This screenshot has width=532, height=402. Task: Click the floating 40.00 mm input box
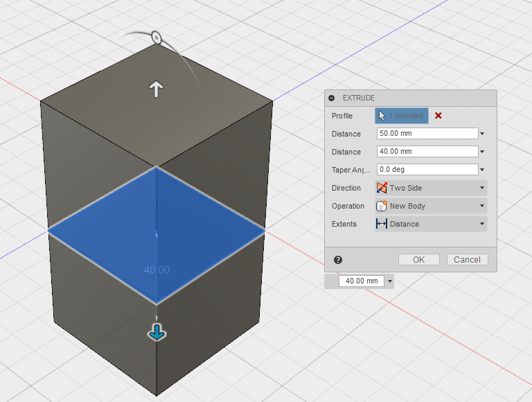(x=362, y=281)
